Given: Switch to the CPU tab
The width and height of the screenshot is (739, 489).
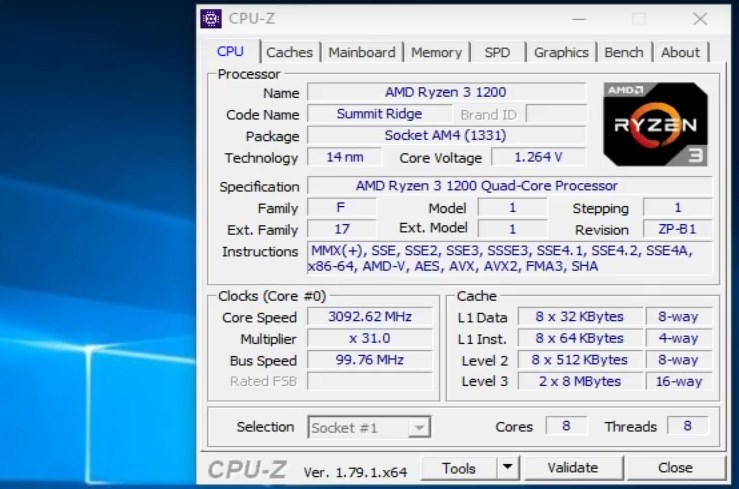Looking at the screenshot, I should pyautogui.click(x=230, y=51).
